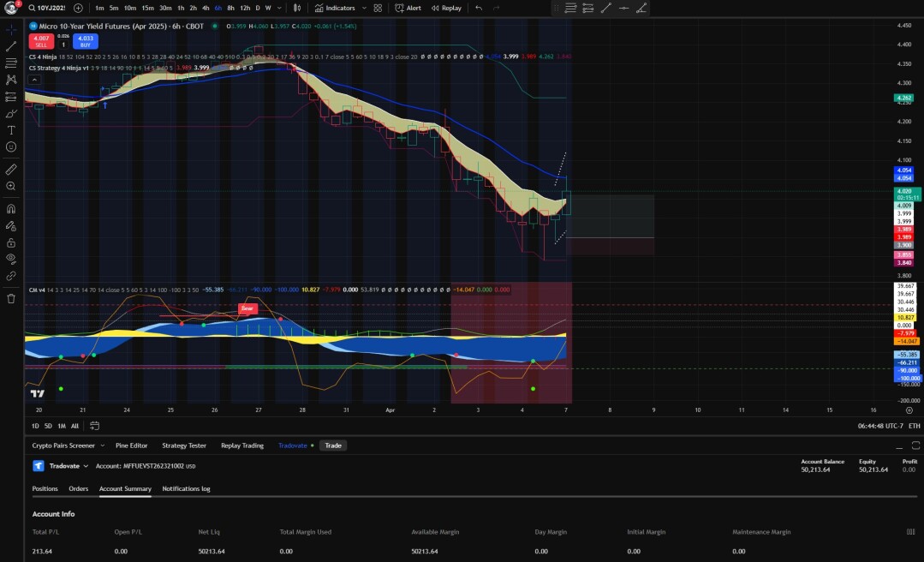The width and height of the screenshot is (924, 562).
Task: Open forecasting and measurement tools
Action: [x=11, y=97]
